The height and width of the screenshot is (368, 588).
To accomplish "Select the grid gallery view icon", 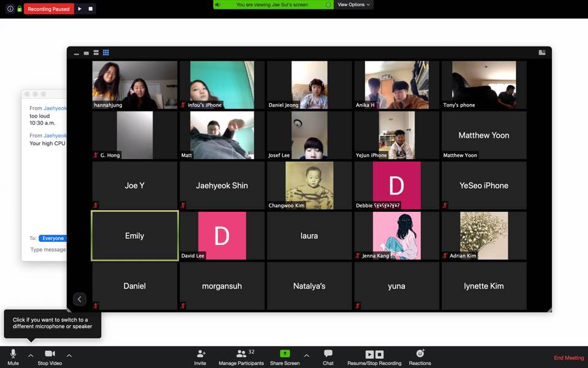I will pyautogui.click(x=106, y=53).
